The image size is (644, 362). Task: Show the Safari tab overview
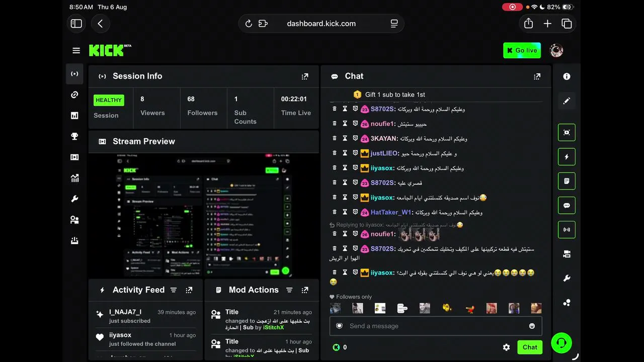coord(567,24)
